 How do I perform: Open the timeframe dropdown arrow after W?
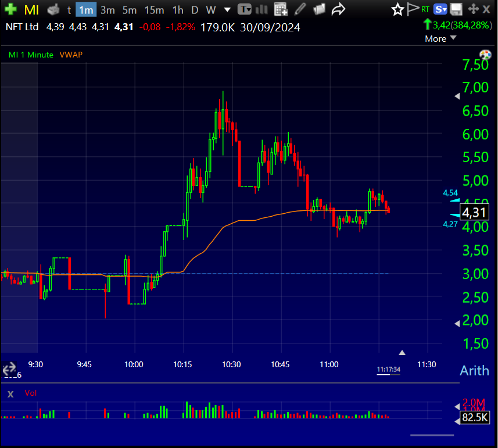(x=227, y=10)
